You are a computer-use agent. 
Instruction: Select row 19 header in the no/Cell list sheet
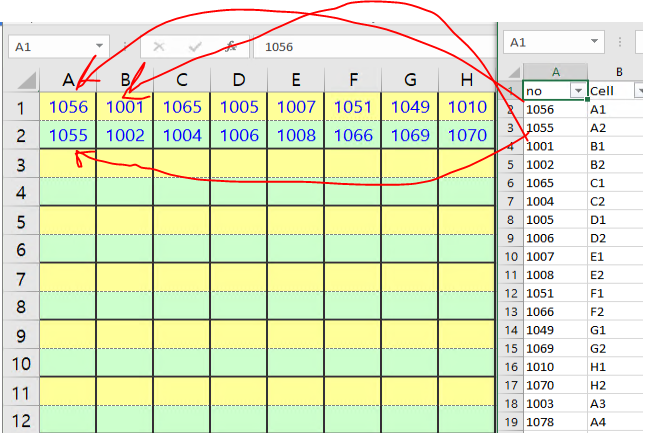(511, 422)
